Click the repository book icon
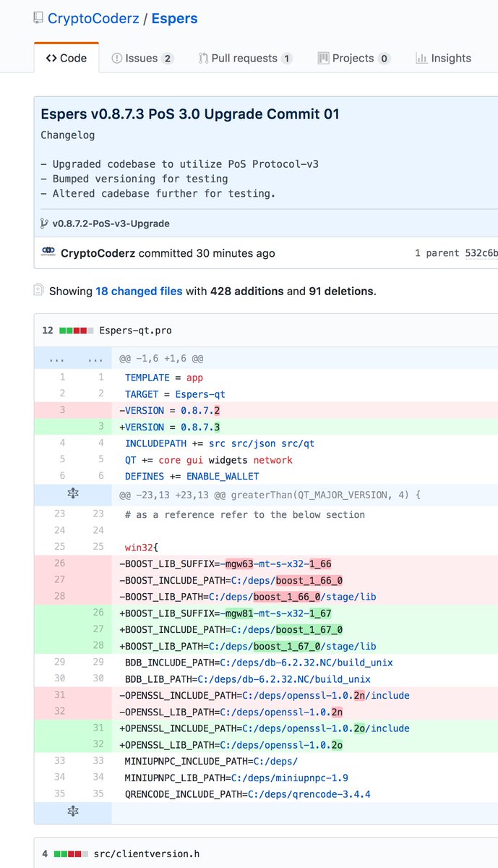The width and height of the screenshot is (498, 868). tap(38, 17)
